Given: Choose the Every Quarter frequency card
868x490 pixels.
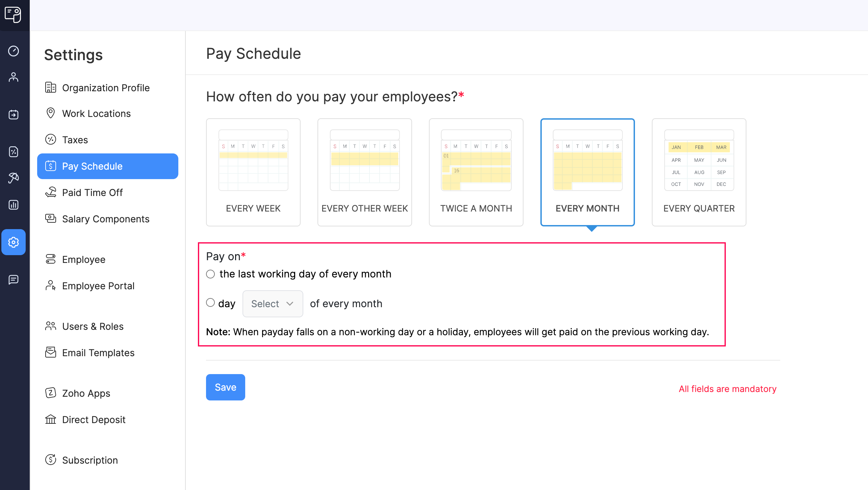Looking at the screenshot, I should click(699, 172).
